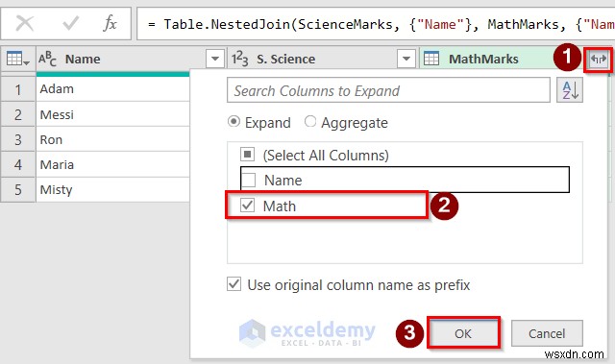This screenshot has height=364, width=615.
Task: Select the Name column header
Action: (x=83, y=60)
